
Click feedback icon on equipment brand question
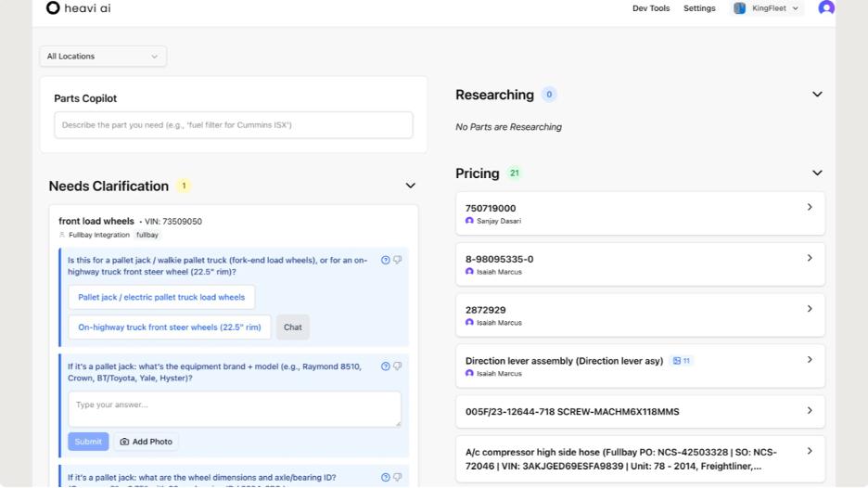(398, 366)
